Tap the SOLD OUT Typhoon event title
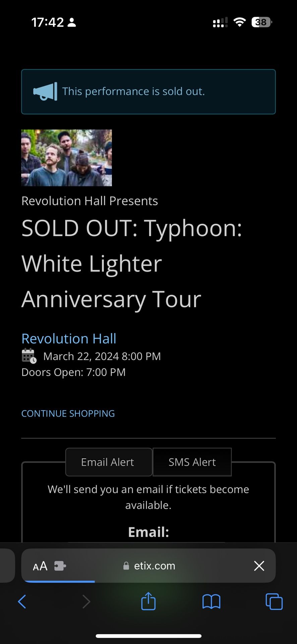The width and height of the screenshot is (297, 644). click(132, 263)
